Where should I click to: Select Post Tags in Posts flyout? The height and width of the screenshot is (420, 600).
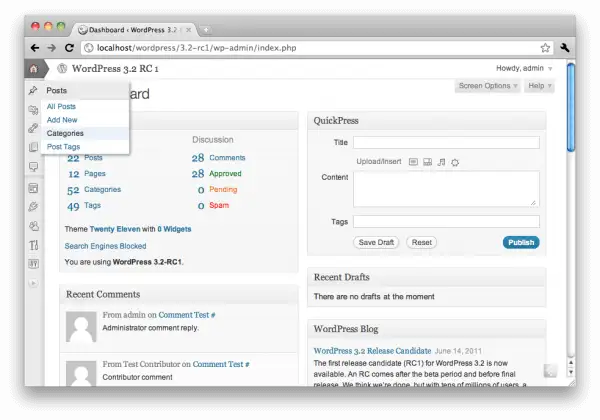coord(64,147)
